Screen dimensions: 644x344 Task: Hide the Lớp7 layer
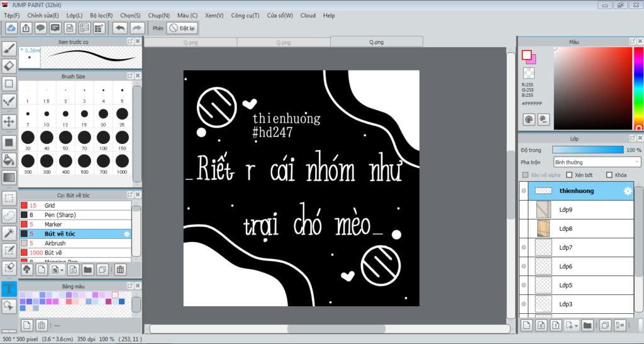pos(524,248)
